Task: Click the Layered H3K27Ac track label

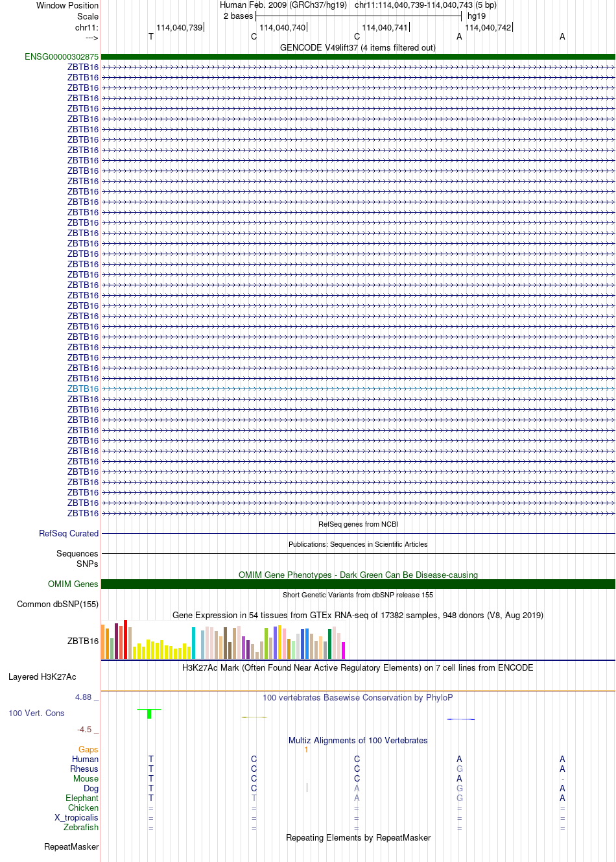Action: click(42, 677)
